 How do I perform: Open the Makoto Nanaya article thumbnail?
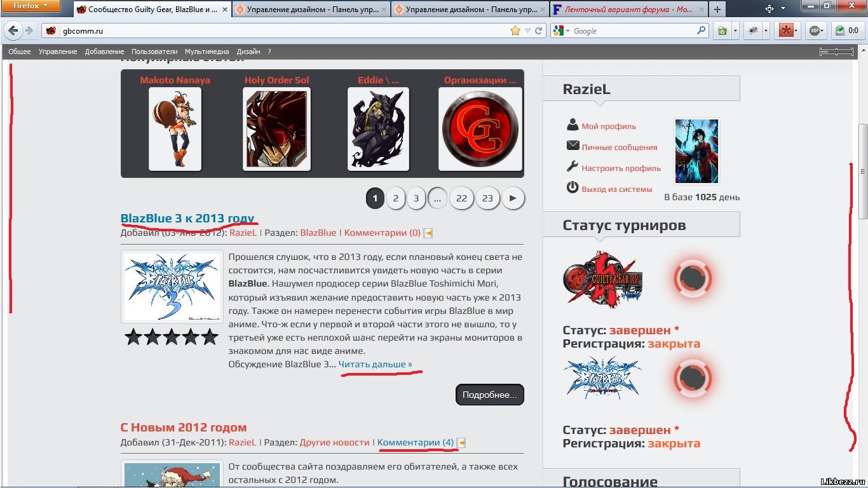175,129
